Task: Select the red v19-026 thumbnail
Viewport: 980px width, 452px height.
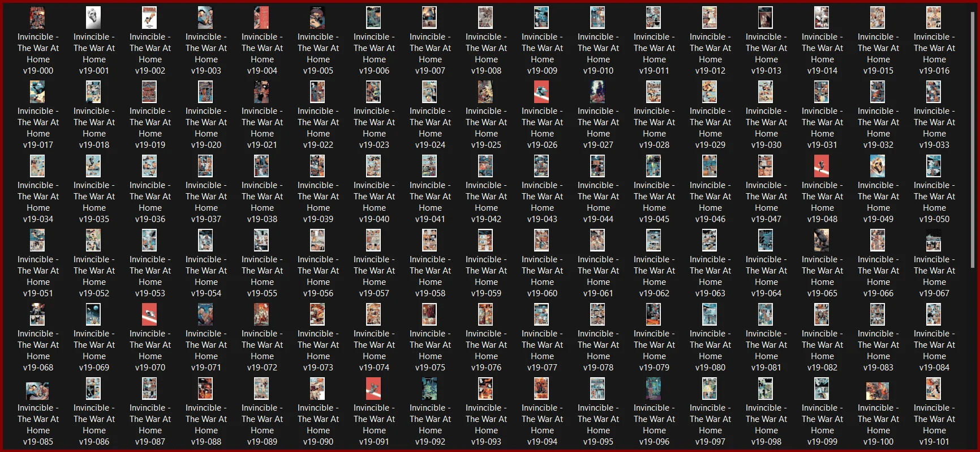Action: point(542,92)
